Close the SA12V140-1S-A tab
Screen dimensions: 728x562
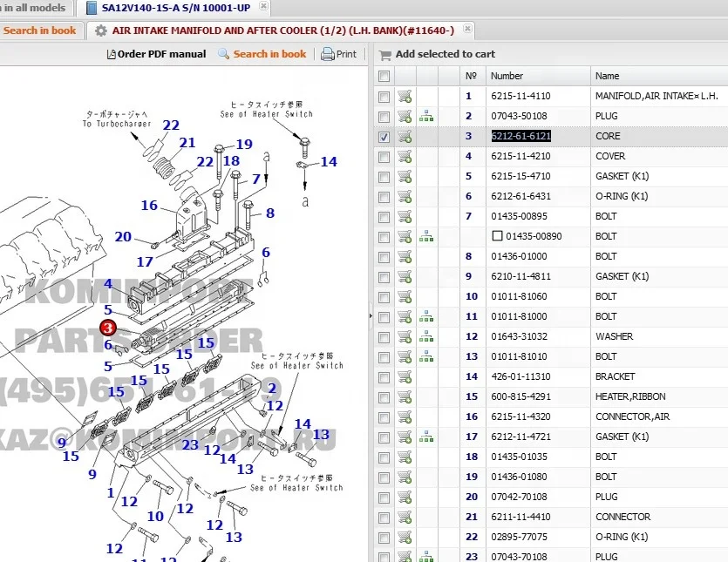[263, 6]
